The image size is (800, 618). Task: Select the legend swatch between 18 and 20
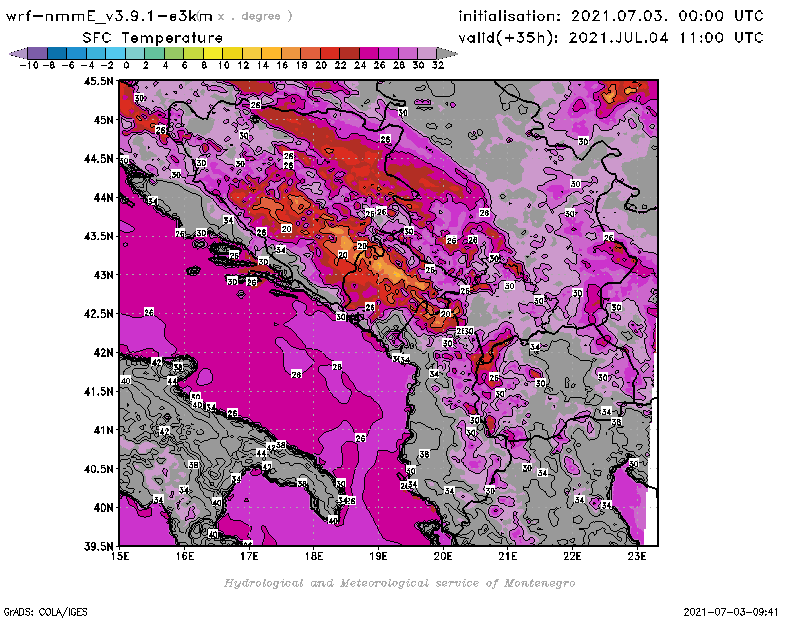click(x=310, y=53)
